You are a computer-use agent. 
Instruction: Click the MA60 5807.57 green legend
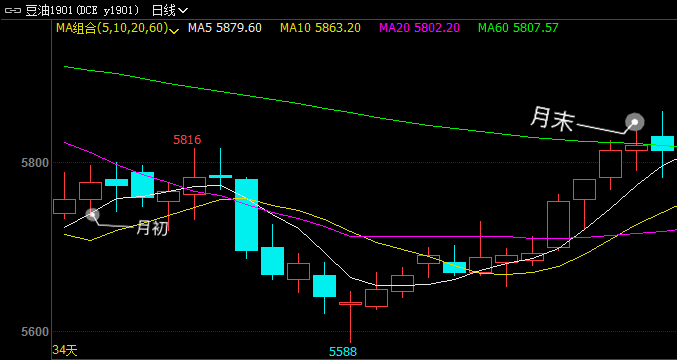pos(518,28)
